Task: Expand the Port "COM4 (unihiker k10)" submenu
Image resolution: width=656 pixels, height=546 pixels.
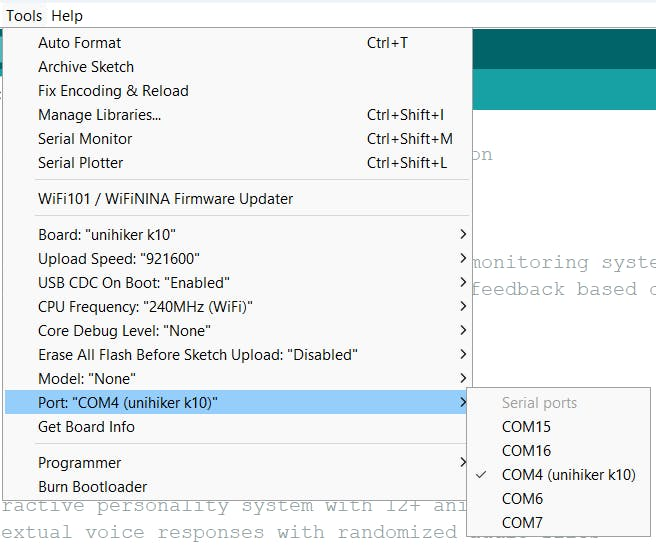Action: point(237,402)
